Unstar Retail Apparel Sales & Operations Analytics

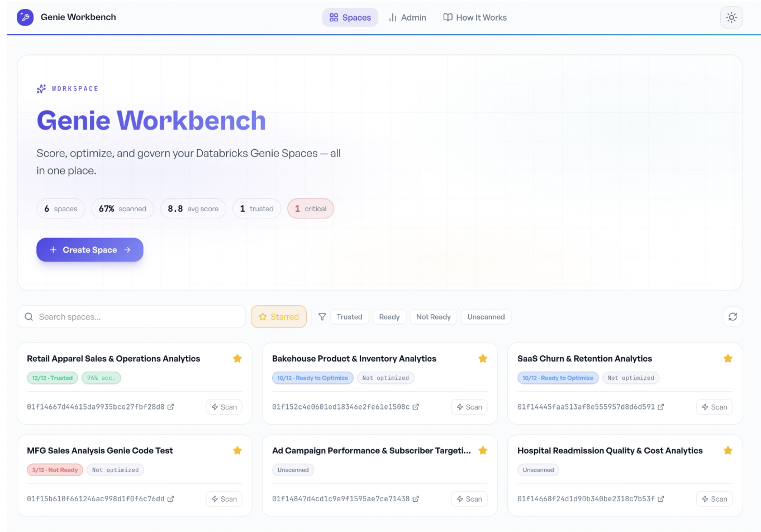[x=237, y=359]
